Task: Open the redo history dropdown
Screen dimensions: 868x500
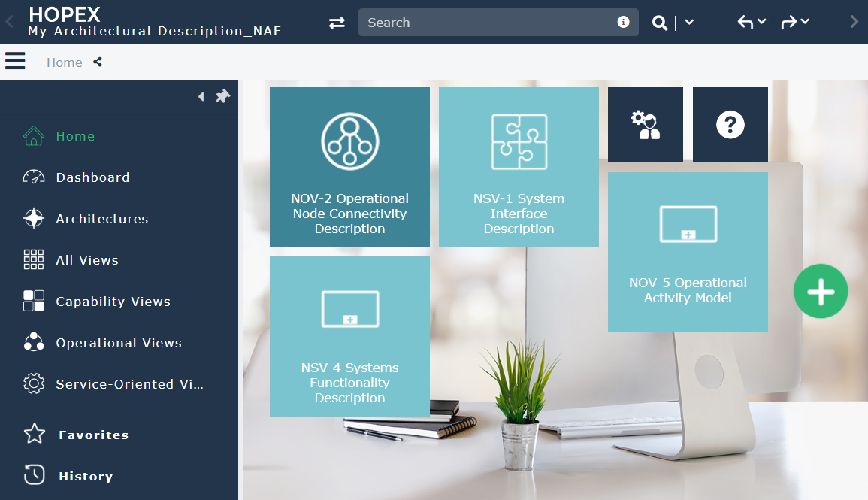Action: pyautogui.click(x=805, y=22)
